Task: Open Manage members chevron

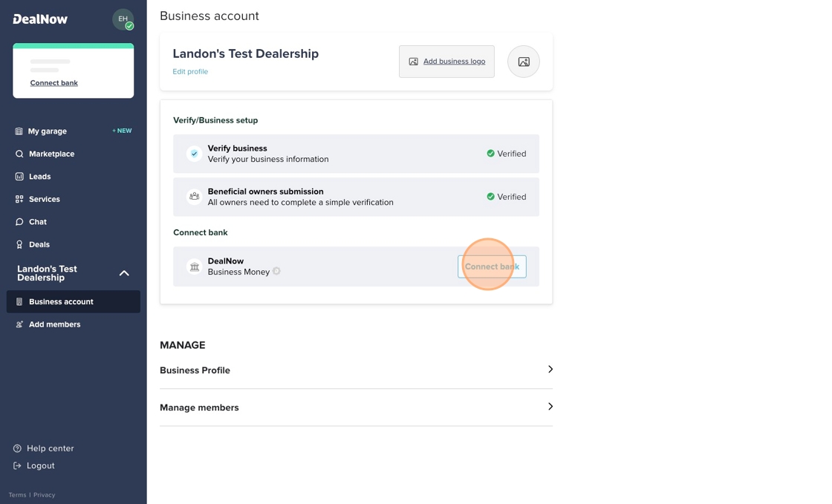Action: [550, 407]
